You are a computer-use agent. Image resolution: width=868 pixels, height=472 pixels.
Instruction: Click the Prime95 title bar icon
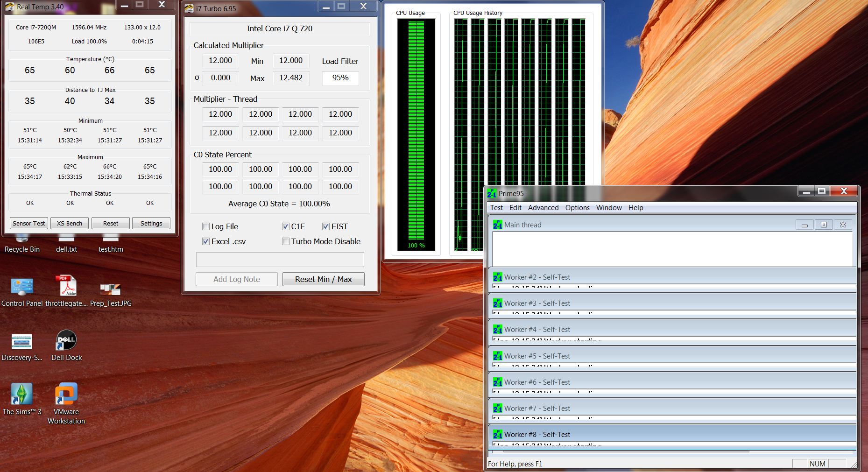point(492,193)
